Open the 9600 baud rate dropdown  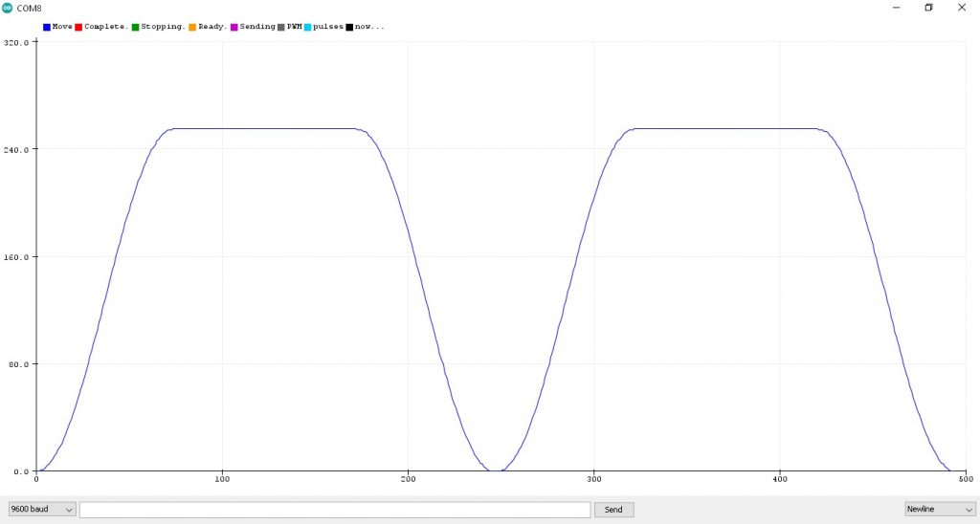42,509
